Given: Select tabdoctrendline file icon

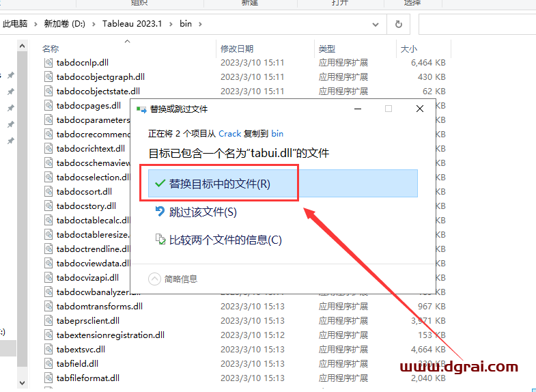Looking at the screenshot, I should coord(48,249).
